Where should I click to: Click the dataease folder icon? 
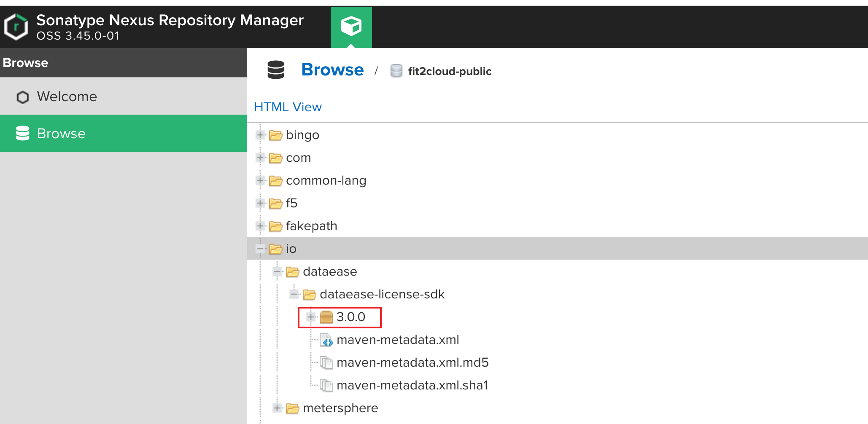click(x=293, y=271)
